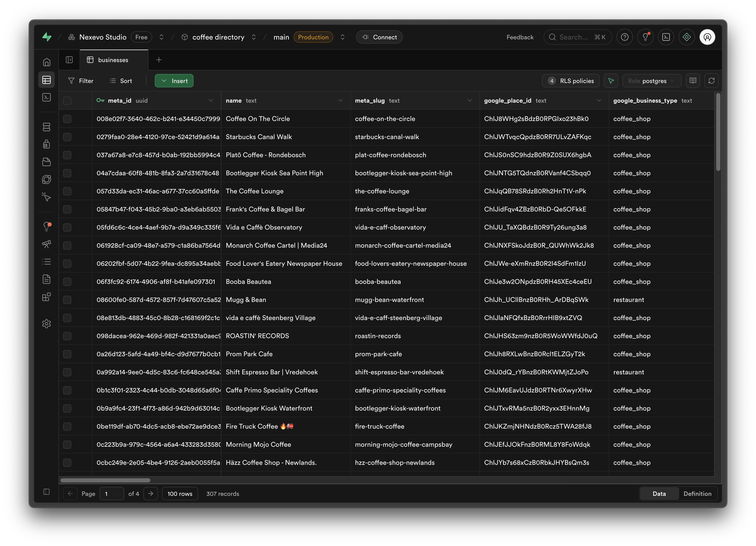Image resolution: width=756 pixels, height=546 pixels.
Task: Click the green Insert button
Action: (174, 81)
